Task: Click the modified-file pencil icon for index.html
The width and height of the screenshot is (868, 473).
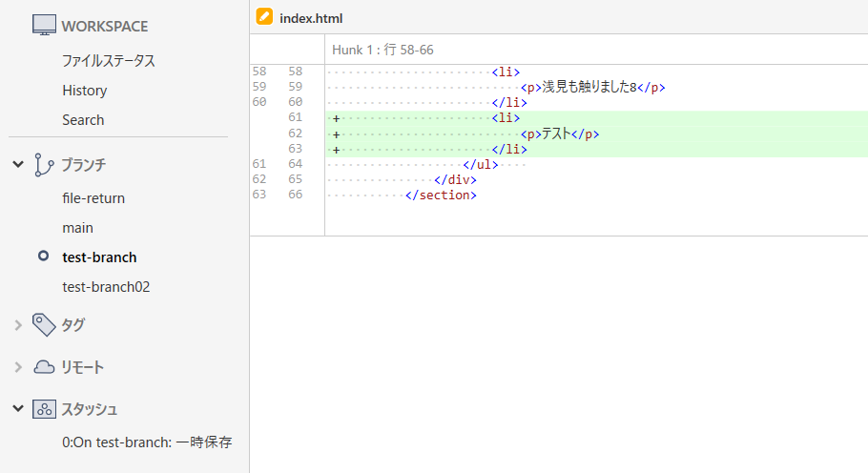Action: point(265,17)
